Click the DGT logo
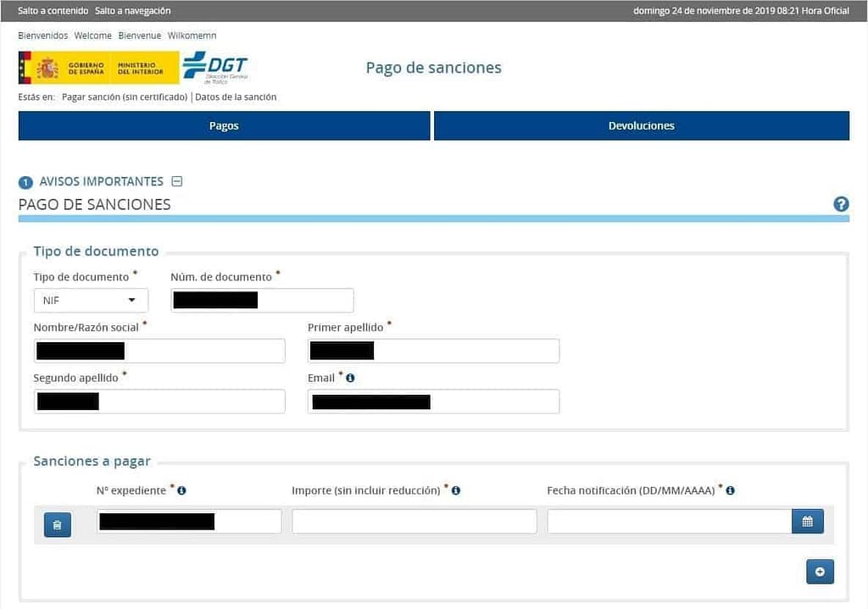Image resolution: width=868 pixels, height=609 pixels. (216, 68)
